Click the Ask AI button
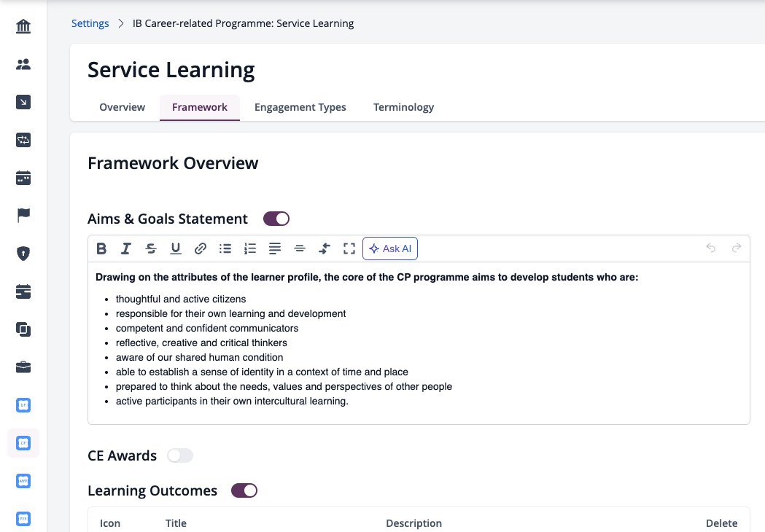 tap(390, 249)
